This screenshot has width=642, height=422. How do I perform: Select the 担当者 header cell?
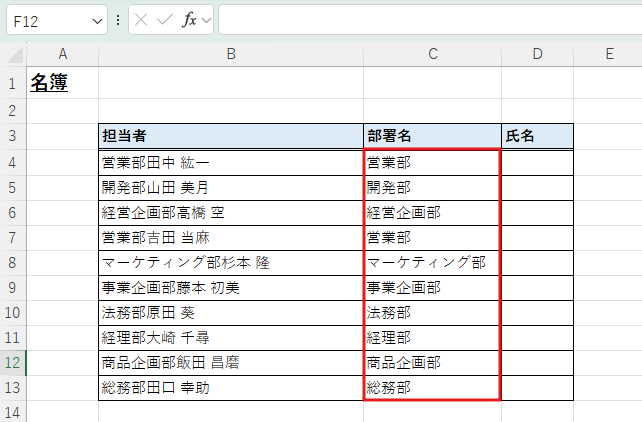(x=231, y=136)
